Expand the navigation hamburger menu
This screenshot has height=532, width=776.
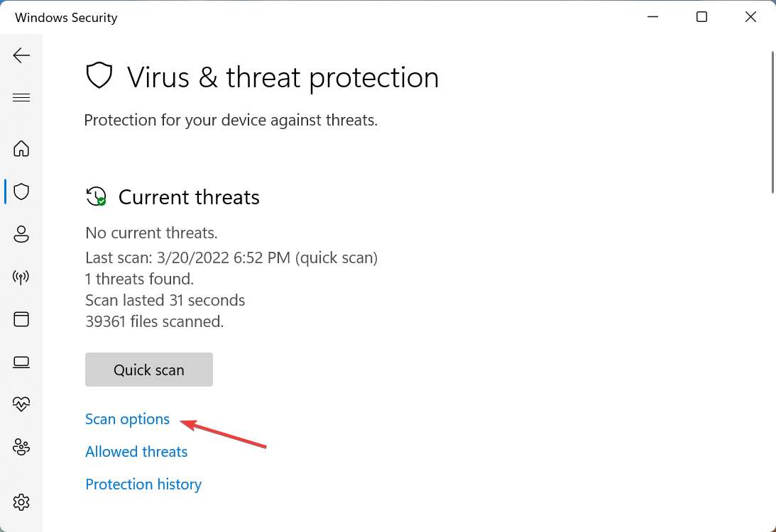pyautogui.click(x=21, y=97)
